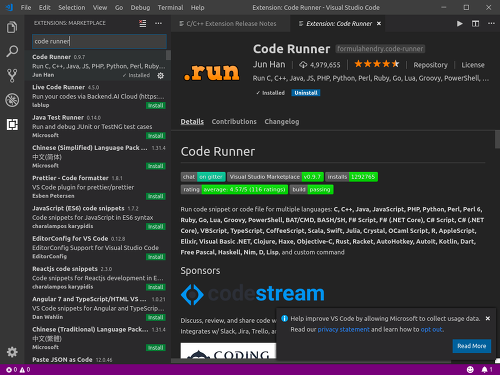Click the CodeStream sponsor logo
This screenshot has height=375, width=500.
click(x=252, y=294)
